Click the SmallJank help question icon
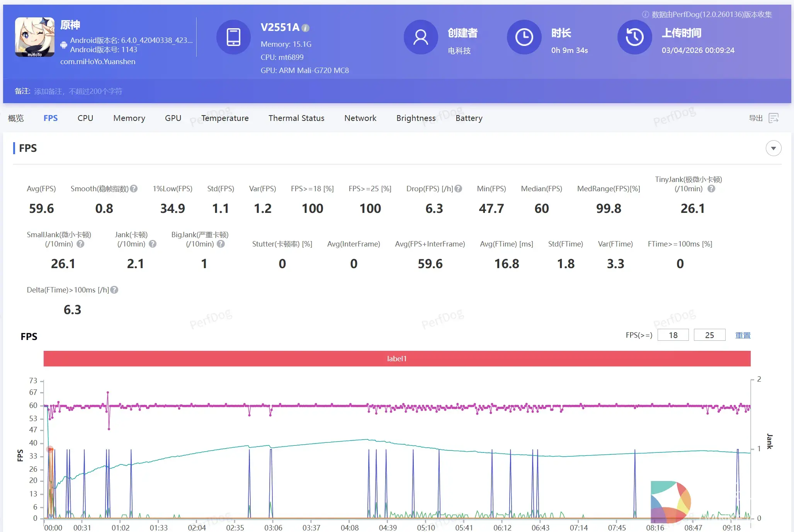Viewport: 794px width, 532px height. (x=80, y=244)
